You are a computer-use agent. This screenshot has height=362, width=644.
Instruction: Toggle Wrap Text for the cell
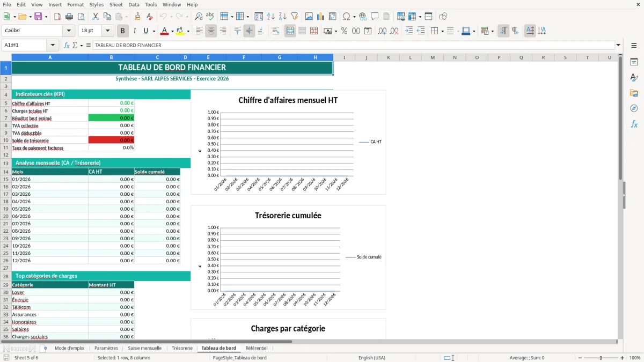point(275,31)
